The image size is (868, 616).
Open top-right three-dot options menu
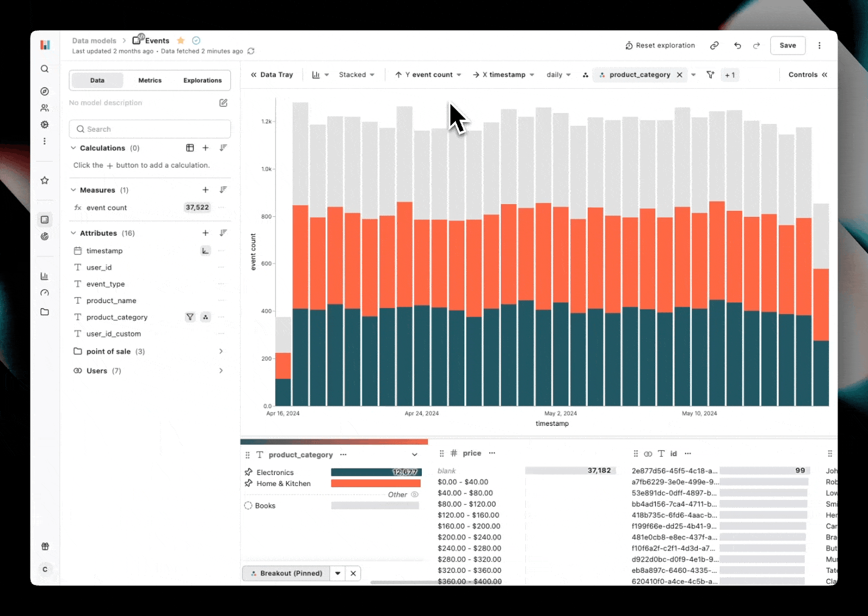tap(819, 46)
